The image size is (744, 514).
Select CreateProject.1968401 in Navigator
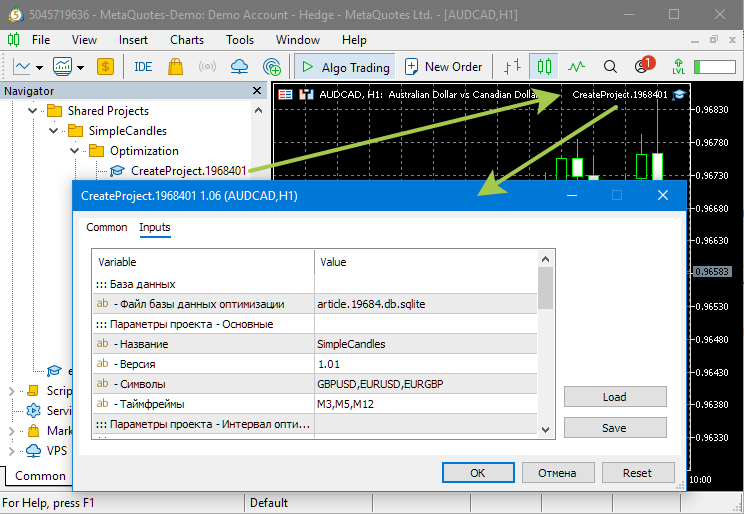point(178,170)
